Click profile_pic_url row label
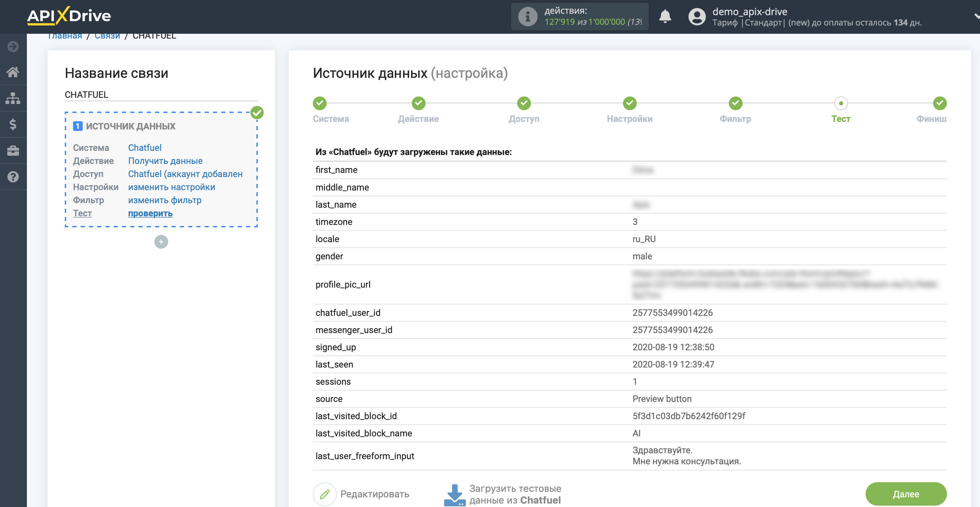Viewport: 980px width, 507px height. pos(343,284)
